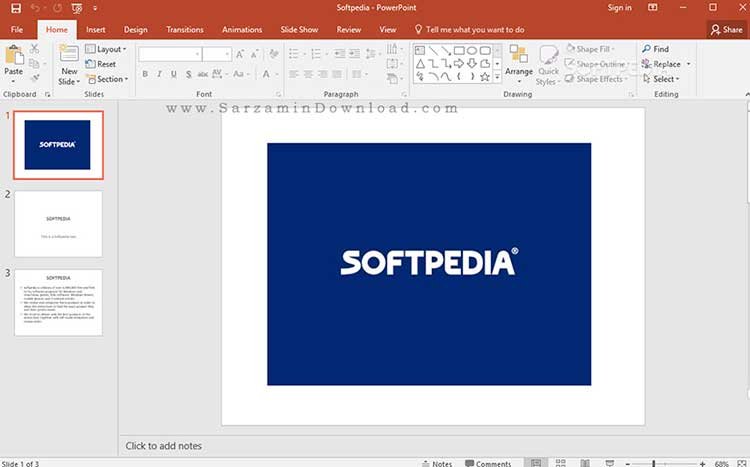Clear all formatting icon
The image size is (750, 467).
pyautogui.click(x=274, y=54)
